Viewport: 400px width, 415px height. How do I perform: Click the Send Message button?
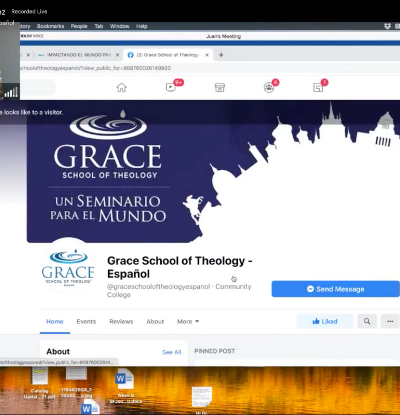(x=336, y=289)
